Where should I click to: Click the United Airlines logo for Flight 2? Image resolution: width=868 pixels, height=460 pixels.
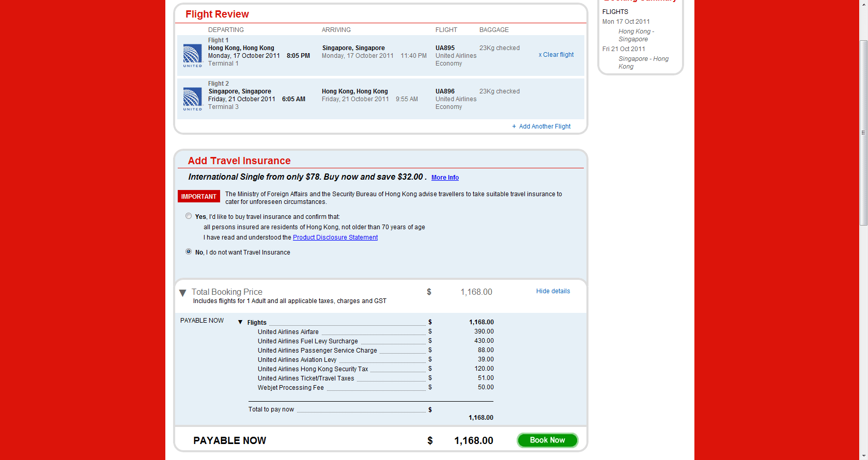(x=192, y=99)
